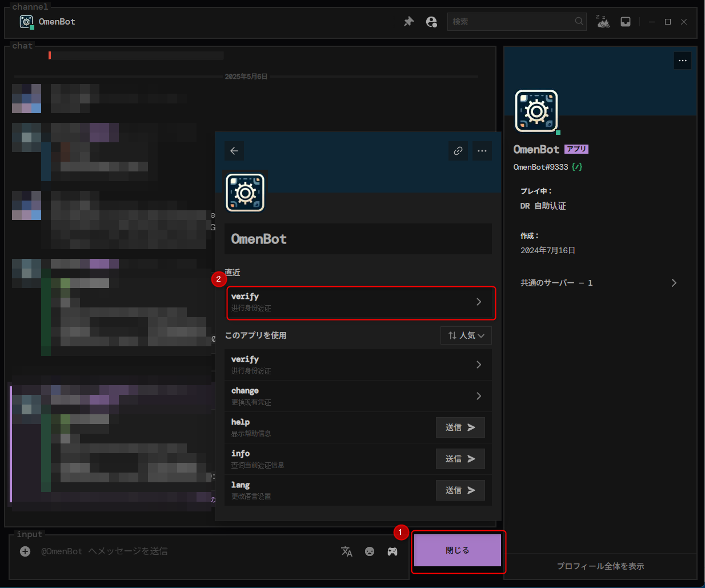
Task: Click large OmenBot avatar in profile panel
Action: (536, 111)
